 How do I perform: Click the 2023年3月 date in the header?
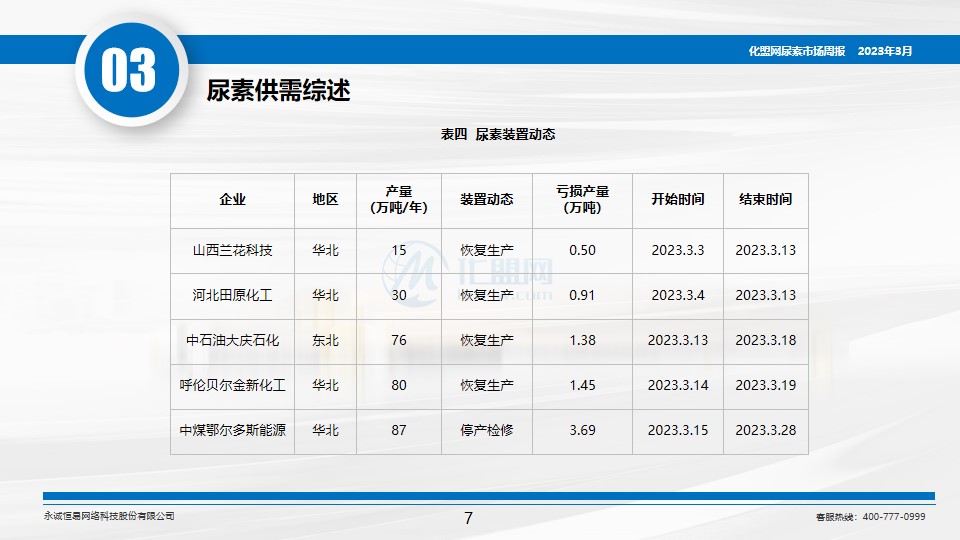[x=885, y=50]
